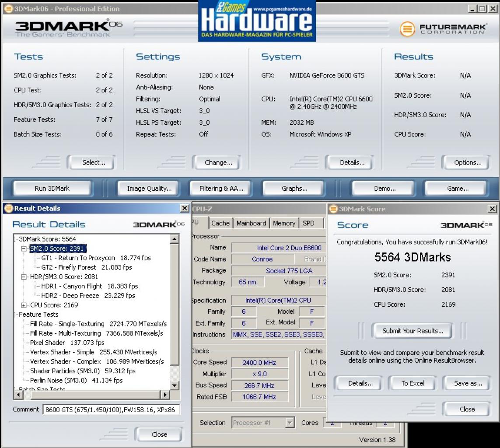500x448 pixels.
Task: Click Details... in 3DMark Score window
Action: coord(358,383)
